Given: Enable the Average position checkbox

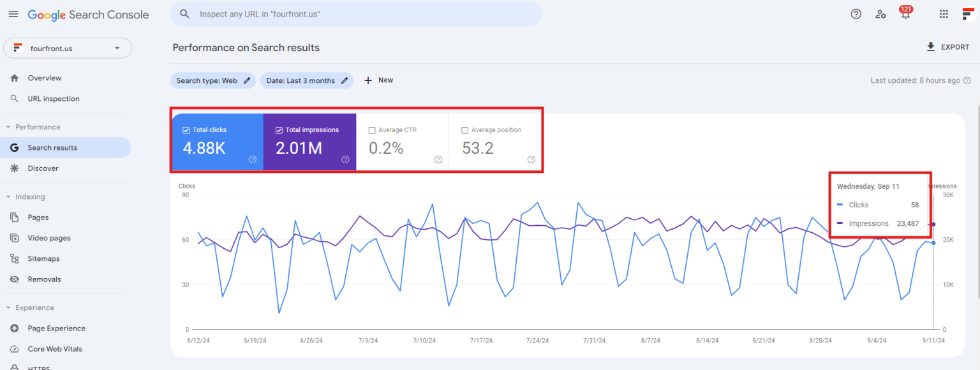Looking at the screenshot, I should click(x=464, y=129).
